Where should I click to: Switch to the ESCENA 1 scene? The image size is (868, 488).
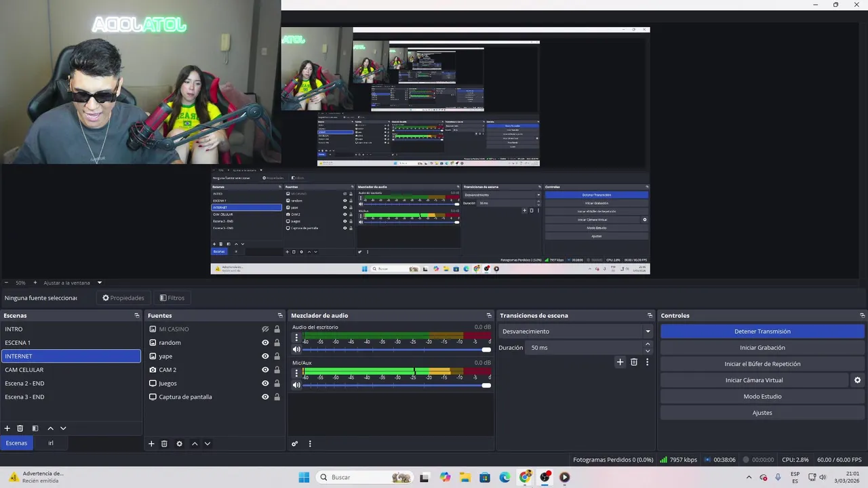(71, 342)
